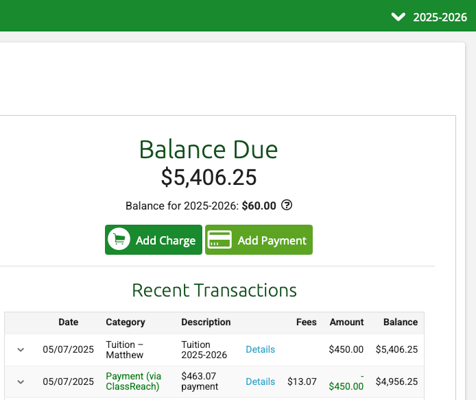Click the credit card icon on Add Payment
The width and height of the screenshot is (476, 400).
pyautogui.click(x=219, y=240)
